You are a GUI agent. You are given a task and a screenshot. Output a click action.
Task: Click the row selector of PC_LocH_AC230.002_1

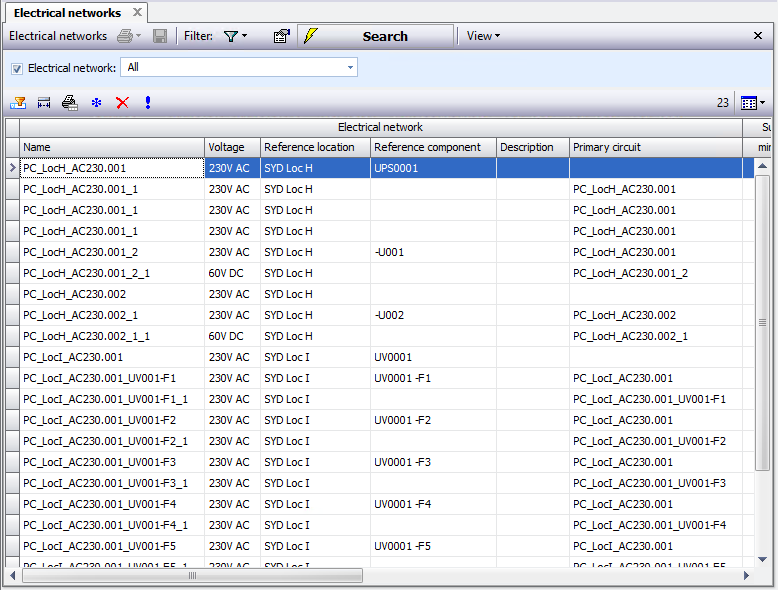(x=12, y=315)
